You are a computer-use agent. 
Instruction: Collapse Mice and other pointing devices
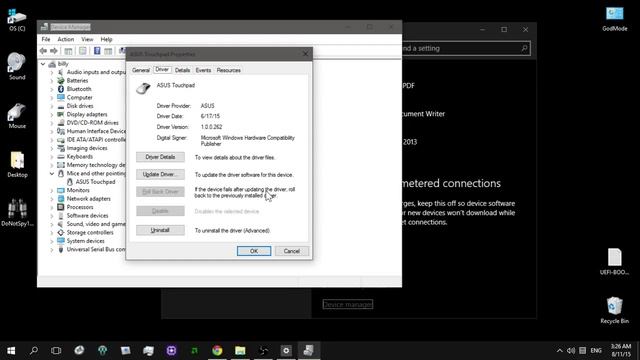pos(52,173)
